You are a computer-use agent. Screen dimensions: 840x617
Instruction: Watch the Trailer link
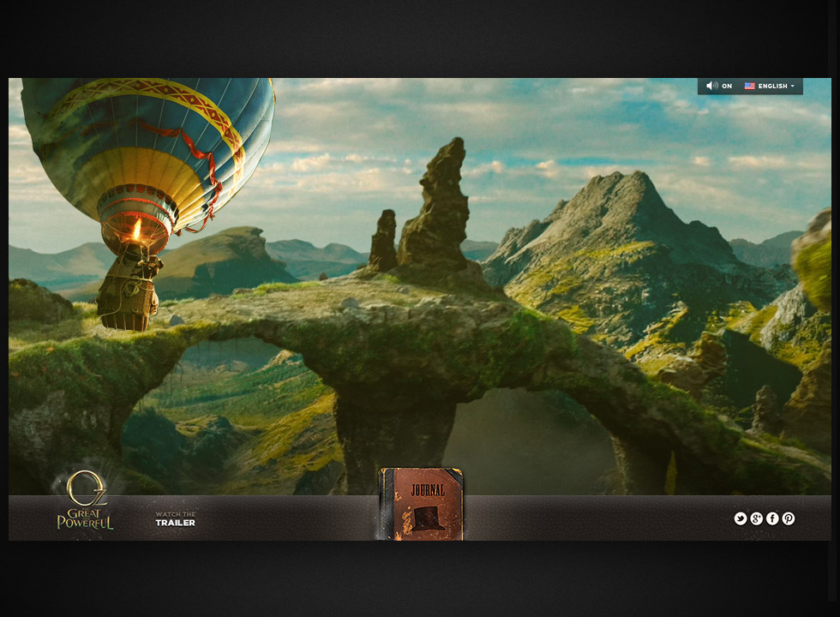click(x=175, y=518)
